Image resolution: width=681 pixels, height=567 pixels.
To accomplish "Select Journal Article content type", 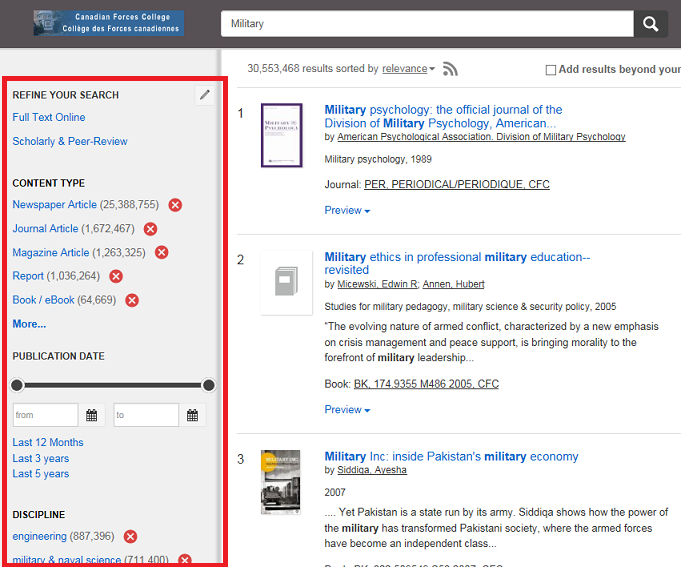I will tap(45, 228).
